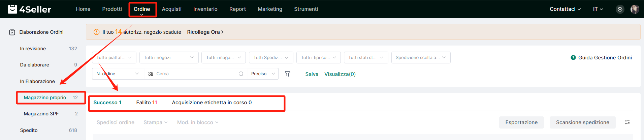Click the Esportazione button
The width and height of the screenshot is (644, 140).
pos(521,122)
